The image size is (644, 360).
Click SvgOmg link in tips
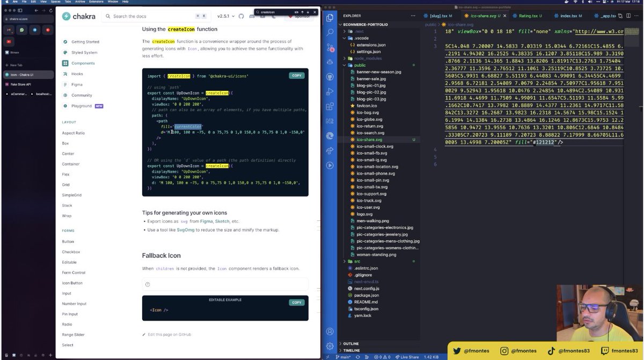coord(186,229)
